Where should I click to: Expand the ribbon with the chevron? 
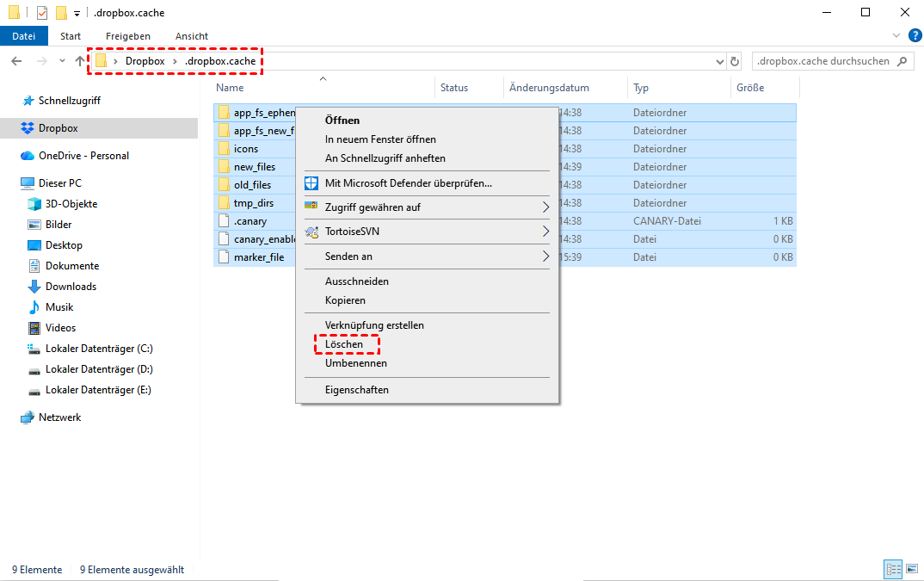pyautogui.click(x=896, y=36)
